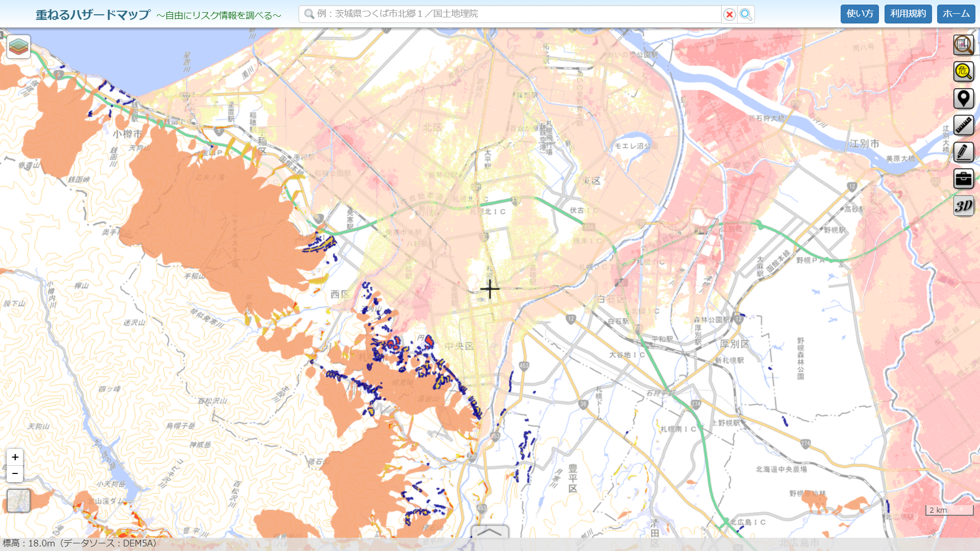Click the 平和駅 station label
The image size is (980, 551).
662,339
